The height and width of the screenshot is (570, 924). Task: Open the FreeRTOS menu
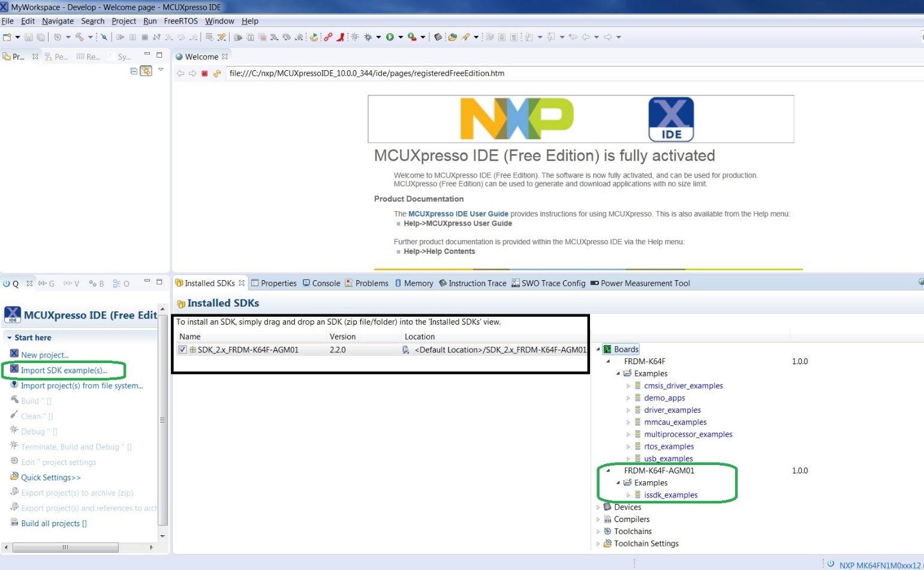[180, 21]
